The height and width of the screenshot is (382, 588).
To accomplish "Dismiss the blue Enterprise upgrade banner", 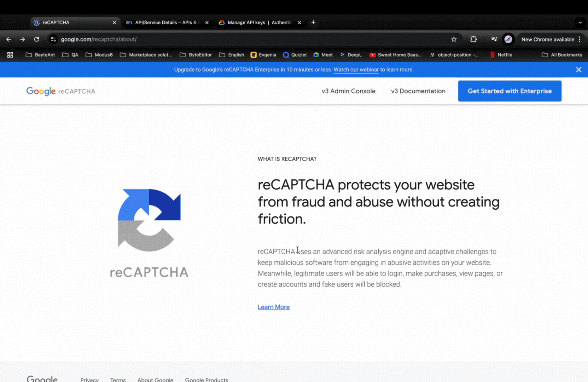I will (x=578, y=70).
